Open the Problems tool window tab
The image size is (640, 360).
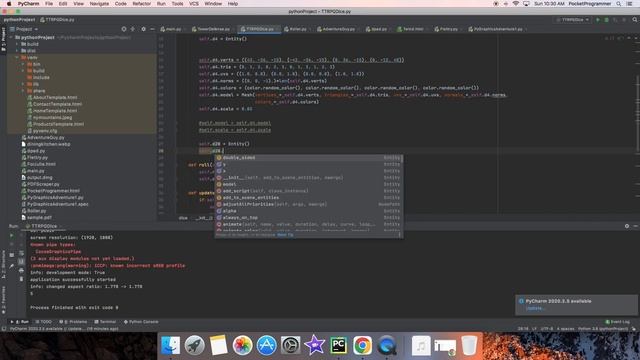[73, 322]
